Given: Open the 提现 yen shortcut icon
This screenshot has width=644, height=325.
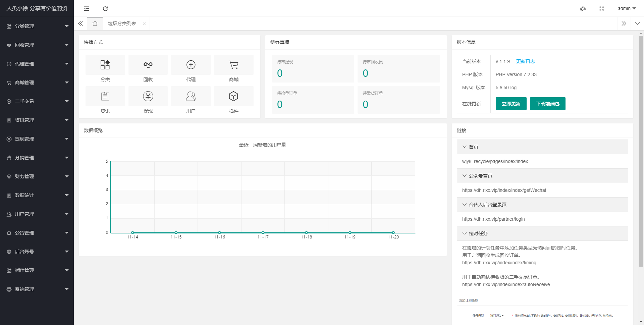Looking at the screenshot, I should (148, 96).
